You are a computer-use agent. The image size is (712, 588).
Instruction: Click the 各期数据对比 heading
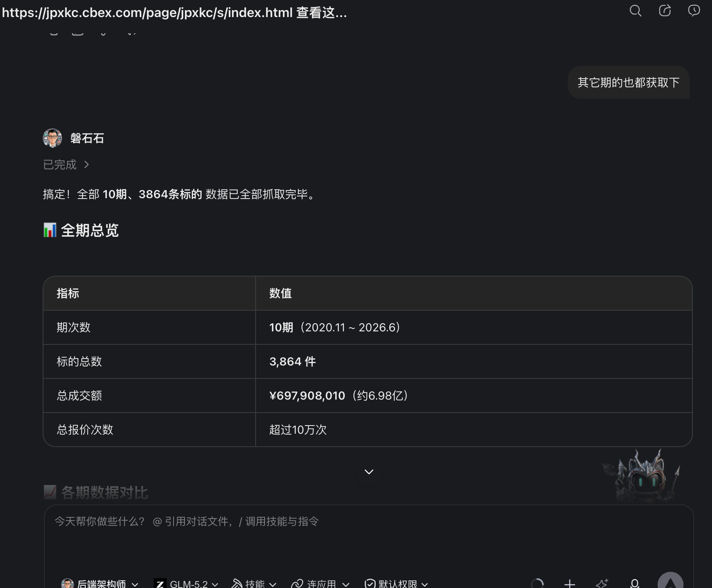point(104,493)
